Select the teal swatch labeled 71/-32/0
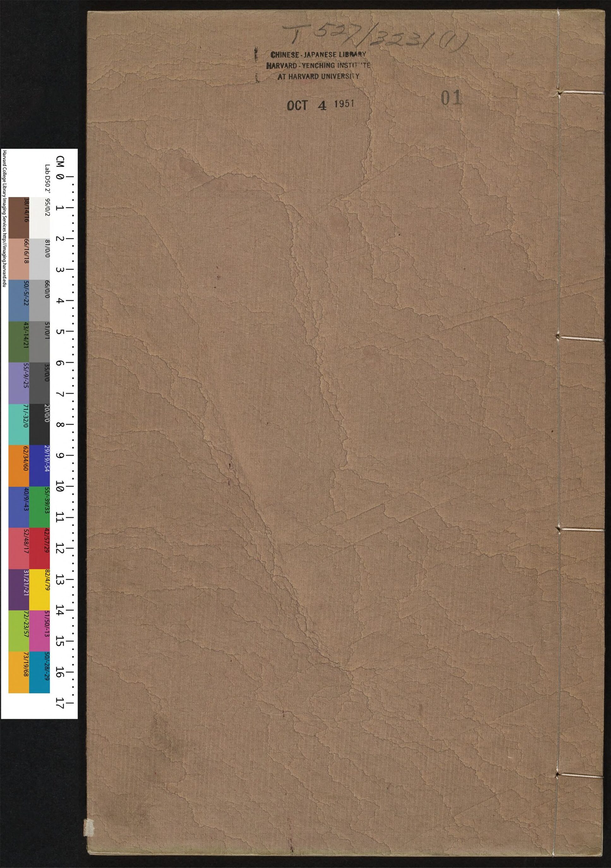The image size is (611, 868). coord(19,425)
